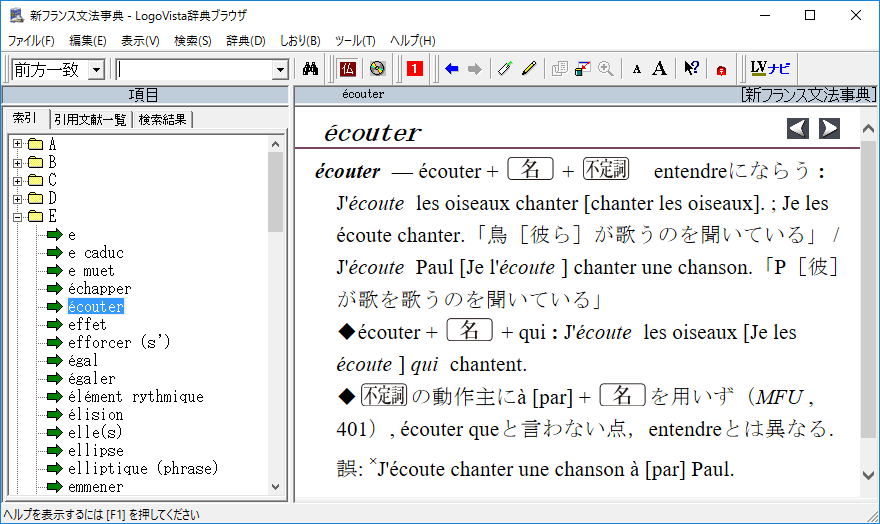
Task: Select the 'elle(s)' entry
Action: [x=95, y=433]
